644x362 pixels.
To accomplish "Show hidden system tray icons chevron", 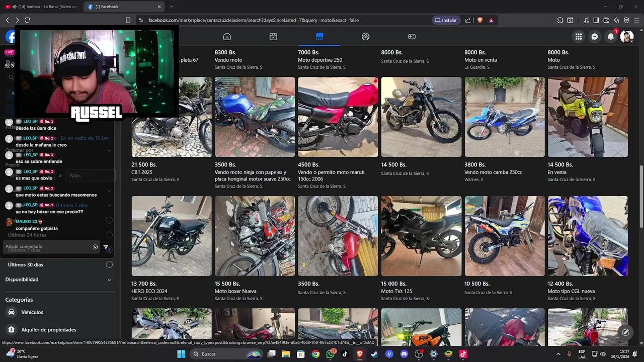I will 558,354.
